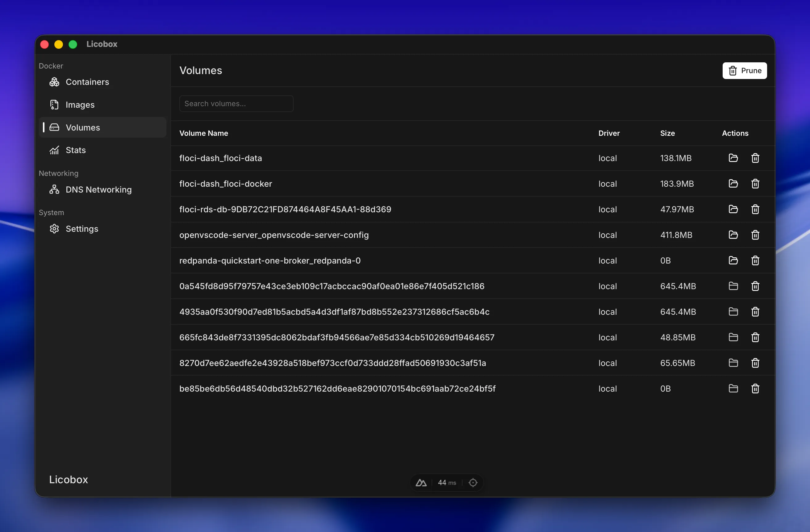The width and height of the screenshot is (810, 532).
Task: Open folder for 0a545fd8 volume
Action: [733, 286]
